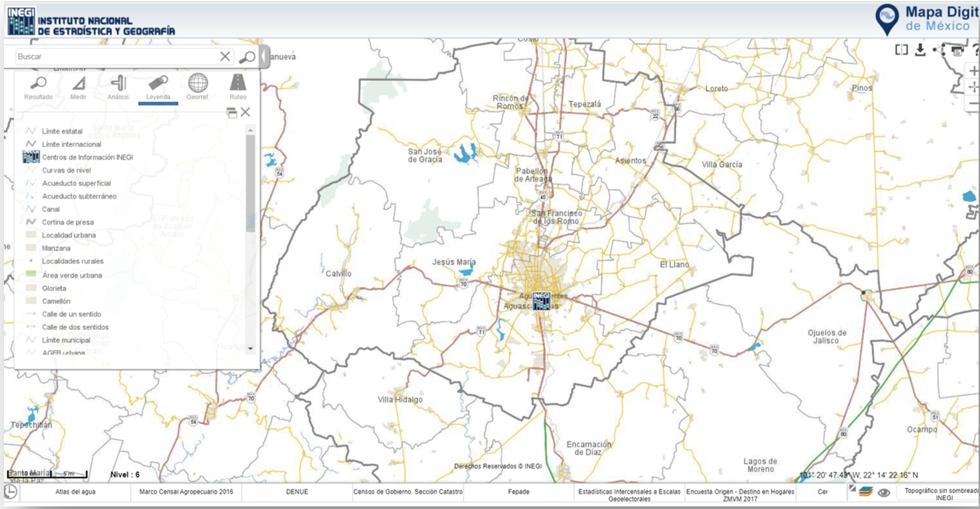Open help with the question mark icon
This screenshot has height=509, width=980.
pos(975,50)
